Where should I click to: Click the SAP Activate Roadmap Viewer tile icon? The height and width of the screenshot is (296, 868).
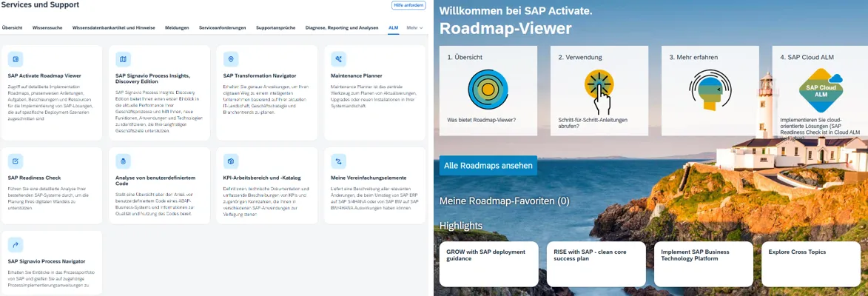click(16, 58)
